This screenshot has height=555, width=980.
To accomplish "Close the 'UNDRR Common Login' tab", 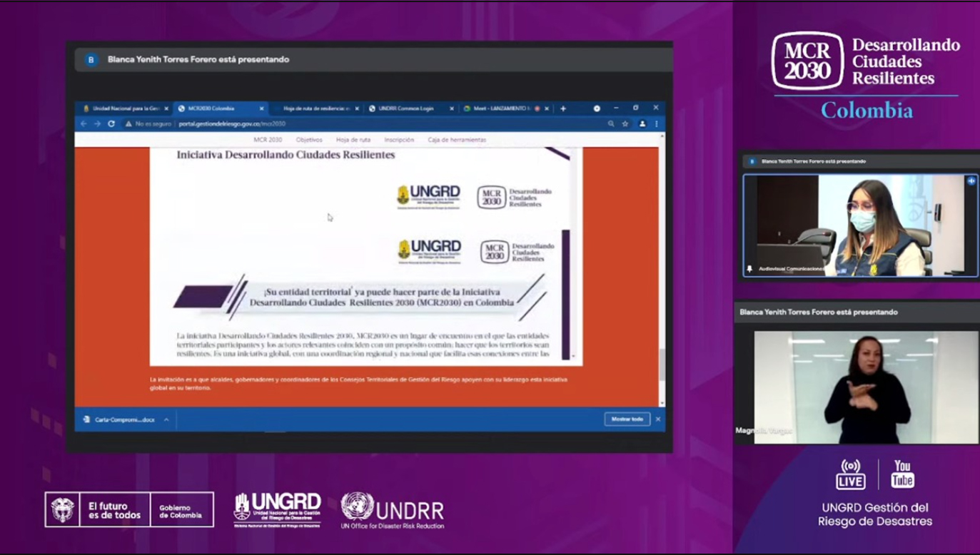I will click(452, 108).
